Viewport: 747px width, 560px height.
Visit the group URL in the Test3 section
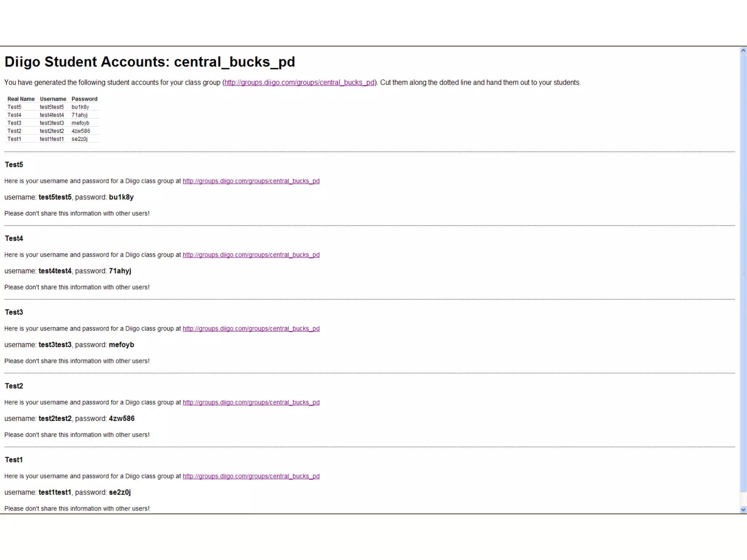251,329
